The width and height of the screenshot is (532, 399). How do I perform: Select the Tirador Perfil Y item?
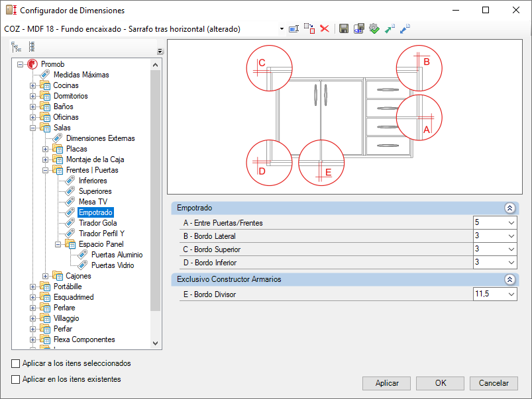101,234
